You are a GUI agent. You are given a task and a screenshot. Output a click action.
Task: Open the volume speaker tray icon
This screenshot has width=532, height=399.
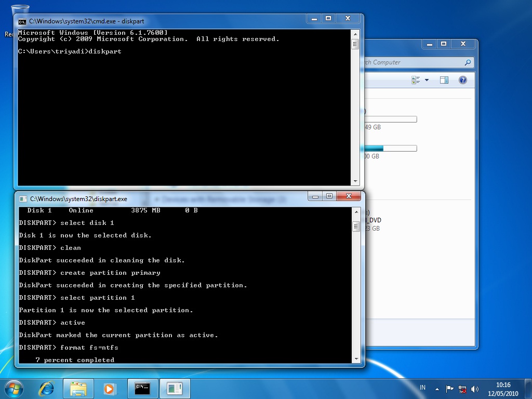tap(475, 389)
